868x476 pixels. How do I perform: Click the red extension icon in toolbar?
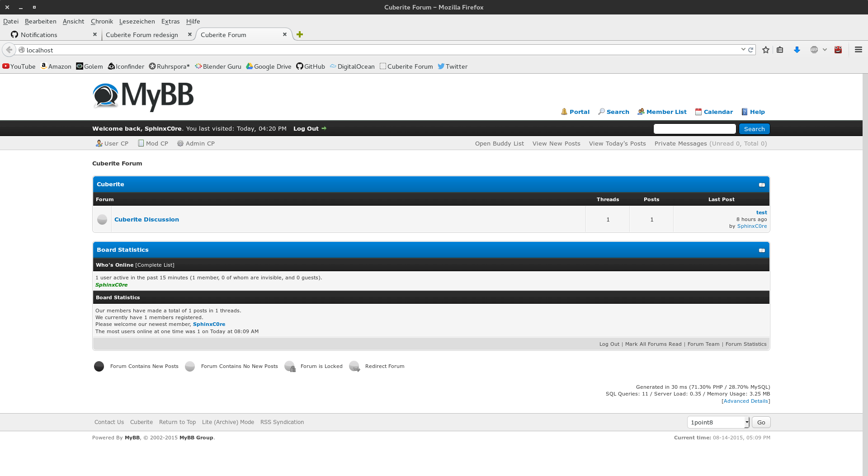pyautogui.click(x=838, y=50)
